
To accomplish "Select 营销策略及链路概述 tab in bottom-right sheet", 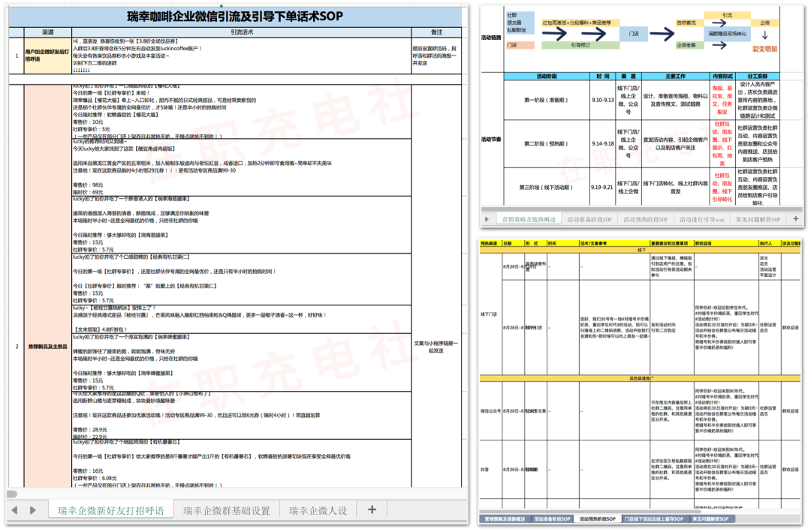I will 505,519.
